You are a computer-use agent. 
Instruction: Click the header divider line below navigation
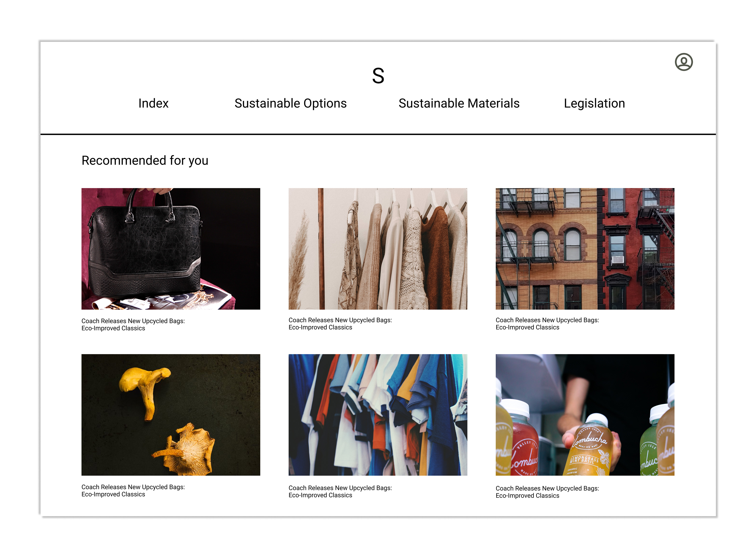378,134
